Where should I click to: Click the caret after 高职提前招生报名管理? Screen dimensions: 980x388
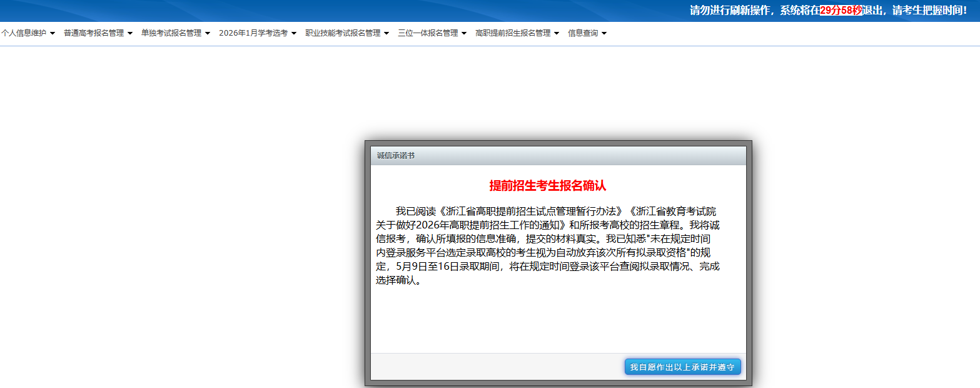point(557,33)
